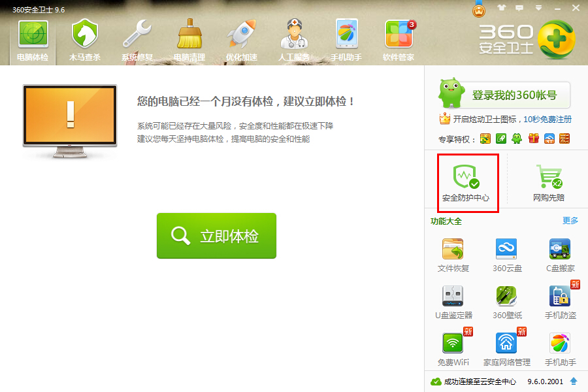Go to 人工服务 doctor tab
This screenshot has width=588, height=392.
point(294,41)
